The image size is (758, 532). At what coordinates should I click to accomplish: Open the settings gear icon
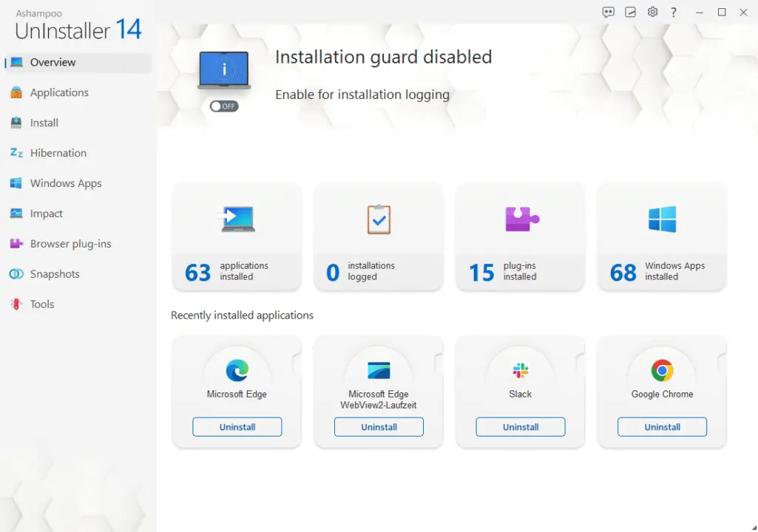coord(652,12)
